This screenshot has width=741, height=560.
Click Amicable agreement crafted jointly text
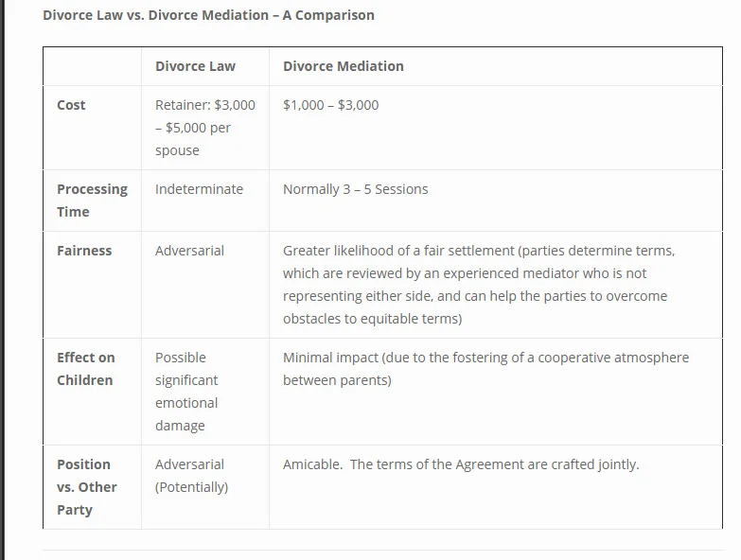[461, 464]
